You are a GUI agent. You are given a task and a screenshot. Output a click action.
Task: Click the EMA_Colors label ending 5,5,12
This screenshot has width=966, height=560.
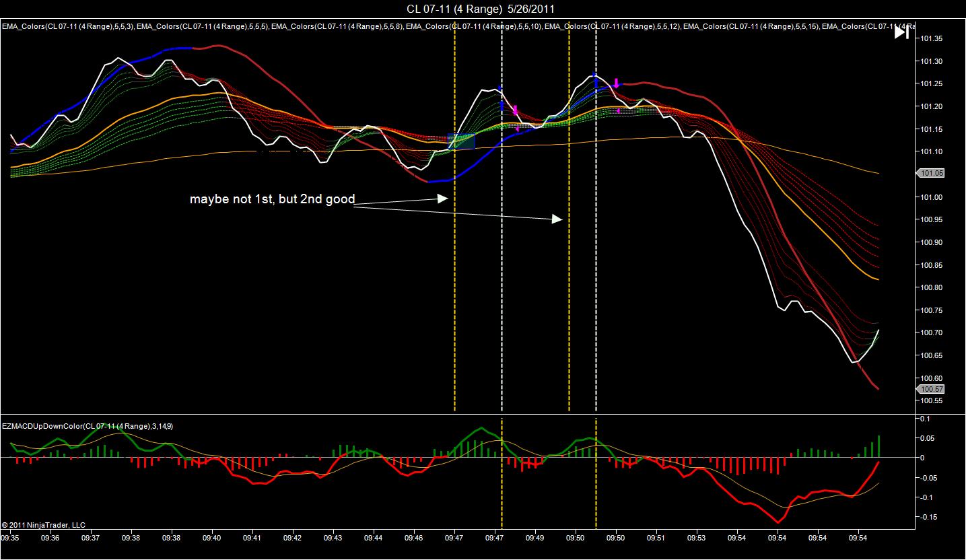point(613,27)
